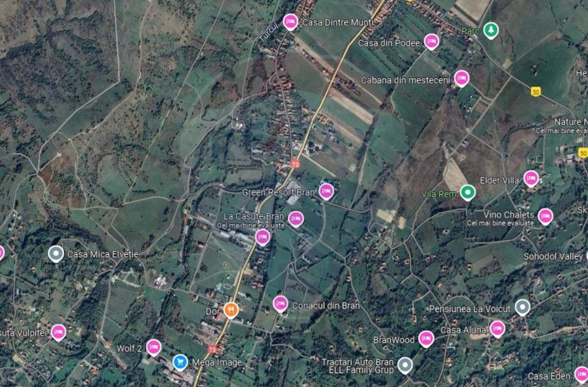The width and height of the screenshot is (588, 387).
Task: Click the Mega Image shopping cart pin
Action: (x=180, y=363)
